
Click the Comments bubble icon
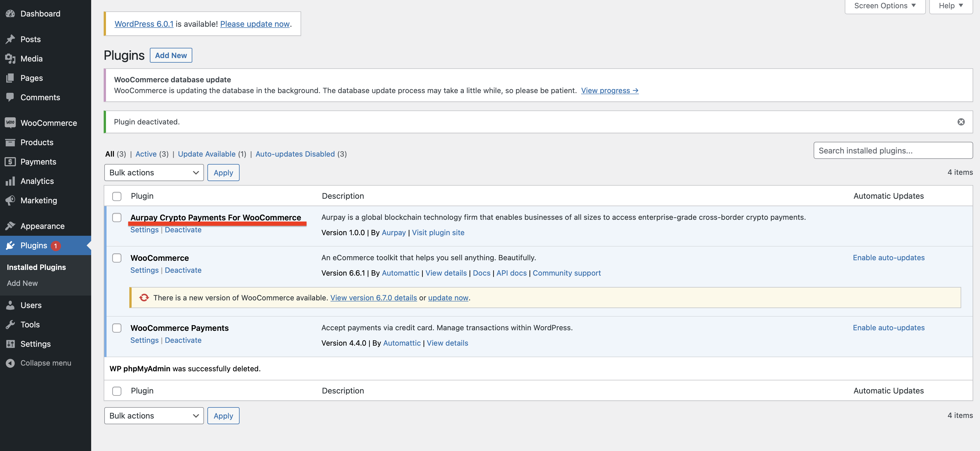[x=10, y=97]
